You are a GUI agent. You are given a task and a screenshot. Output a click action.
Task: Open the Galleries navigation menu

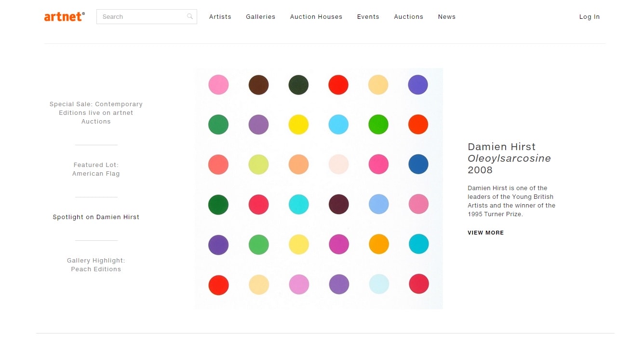pos(260,16)
